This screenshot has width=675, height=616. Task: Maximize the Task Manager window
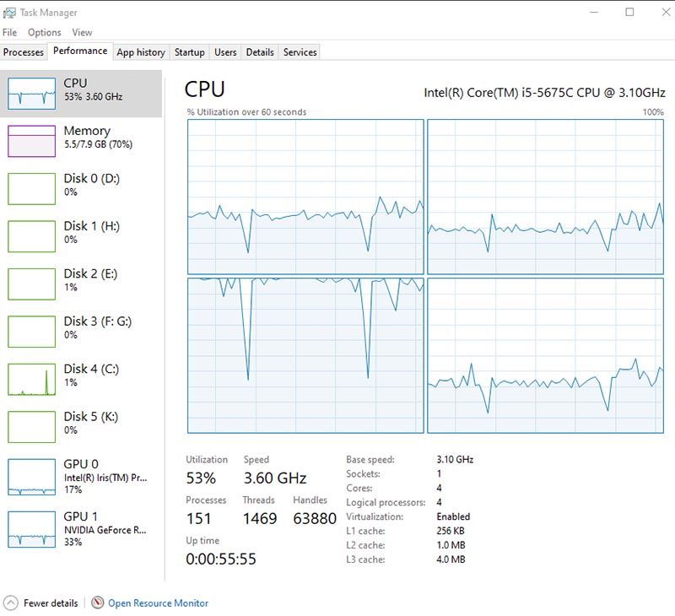click(629, 12)
